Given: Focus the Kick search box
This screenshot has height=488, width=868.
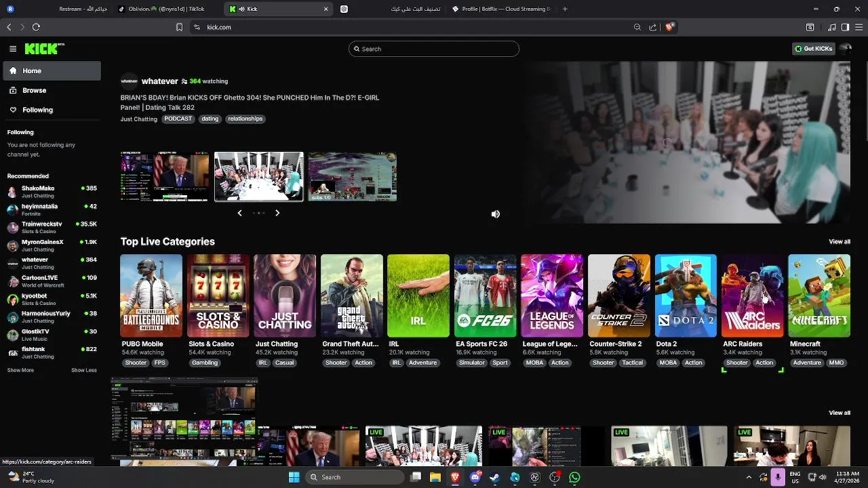Looking at the screenshot, I should point(434,49).
